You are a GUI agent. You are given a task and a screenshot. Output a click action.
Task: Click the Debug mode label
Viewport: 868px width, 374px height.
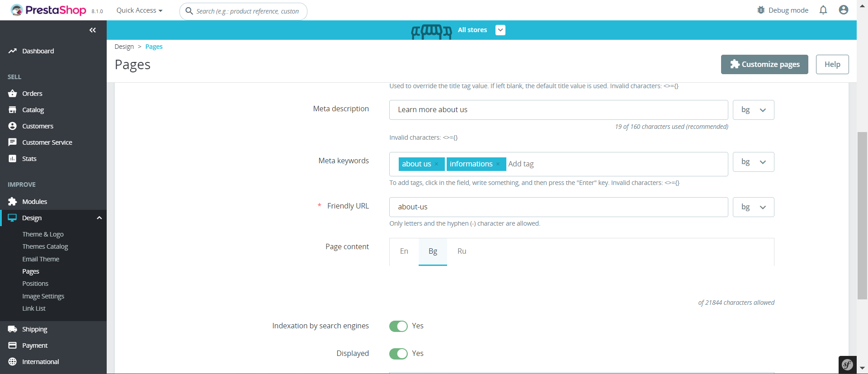(x=788, y=10)
